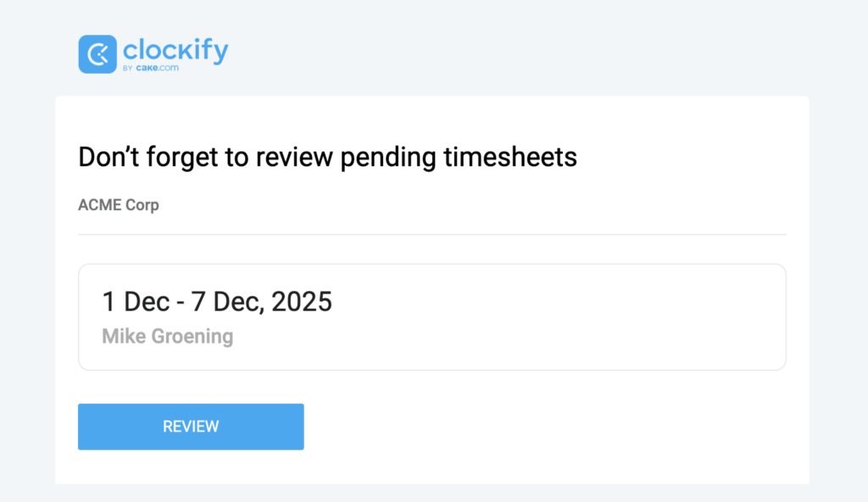868x502 pixels.
Task: Open the "by cake.com" link under the logo
Action: (151, 68)
